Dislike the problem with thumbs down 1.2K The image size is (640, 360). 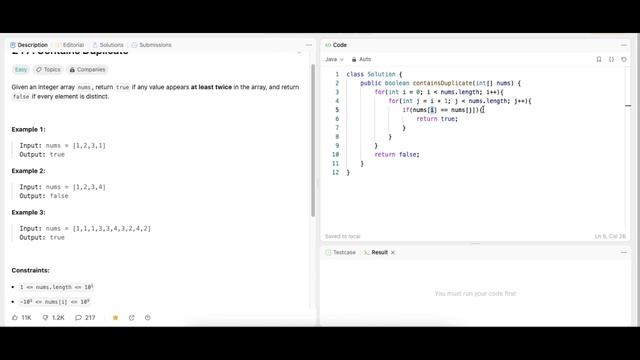pyautogui.click(x=53, y=318)
